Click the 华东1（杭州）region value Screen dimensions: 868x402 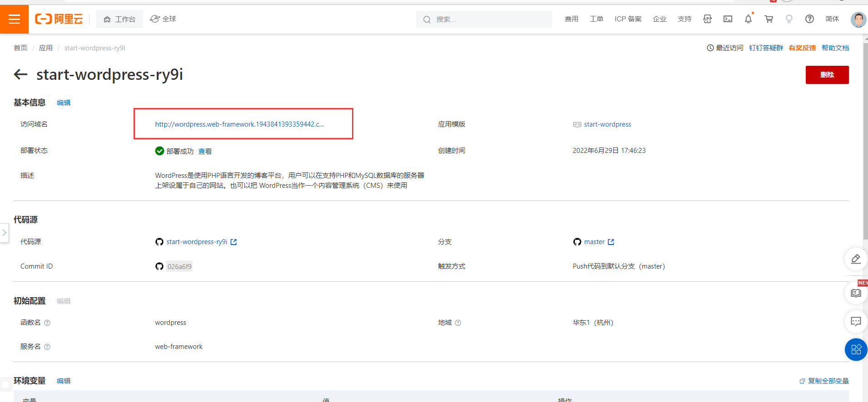pyautogui.click(x=593, y=323)
